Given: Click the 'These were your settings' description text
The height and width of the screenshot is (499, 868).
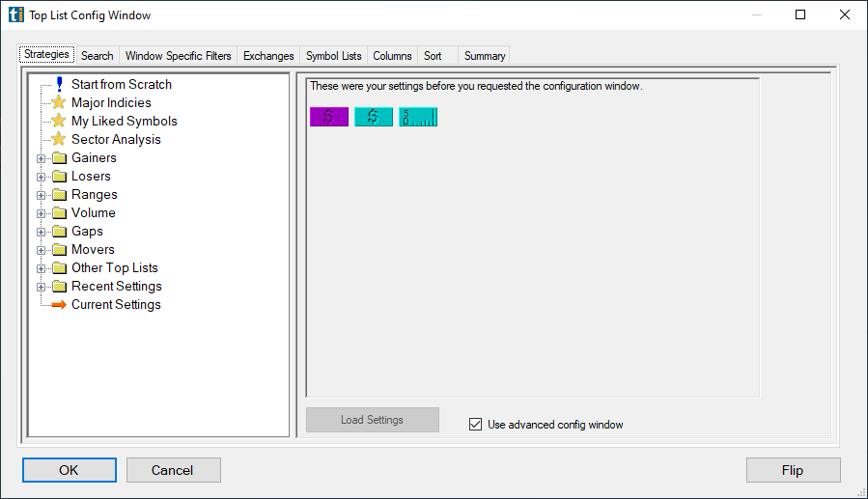Looking at the screenshot, I should click(476, 86).
